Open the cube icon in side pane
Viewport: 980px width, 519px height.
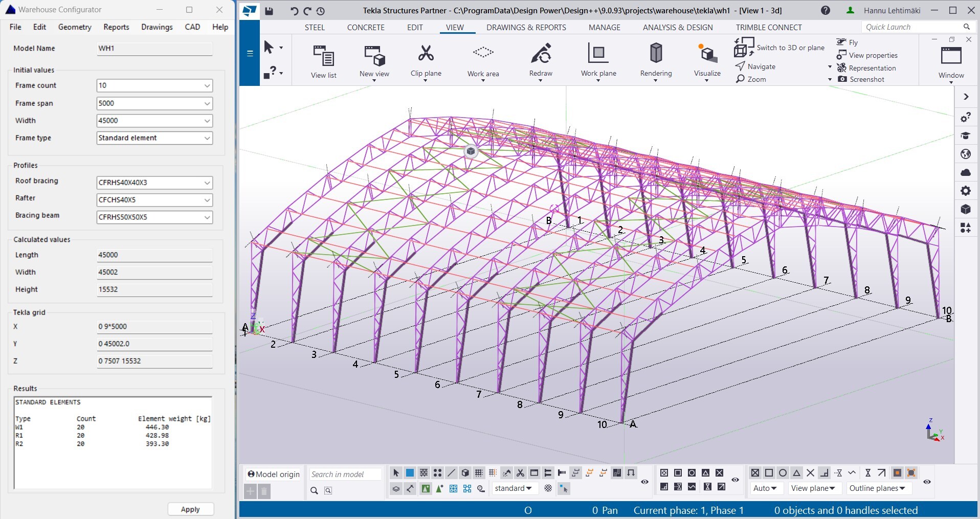(966, 209)
